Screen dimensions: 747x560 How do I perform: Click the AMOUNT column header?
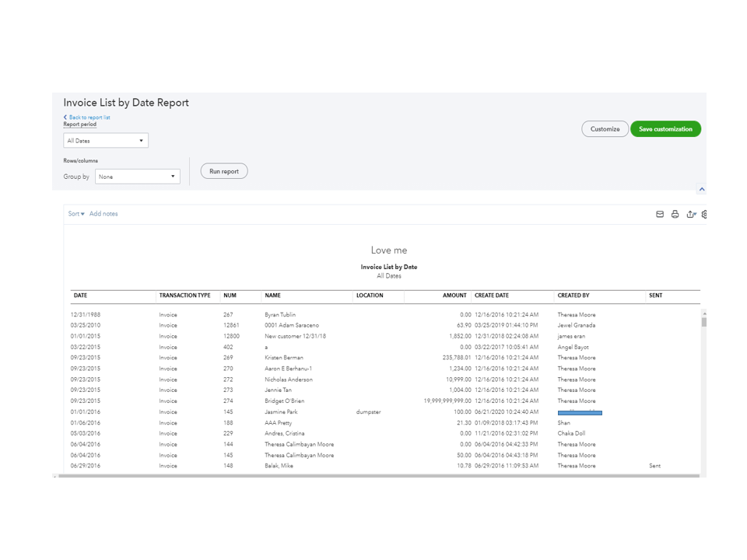(454, 296)
